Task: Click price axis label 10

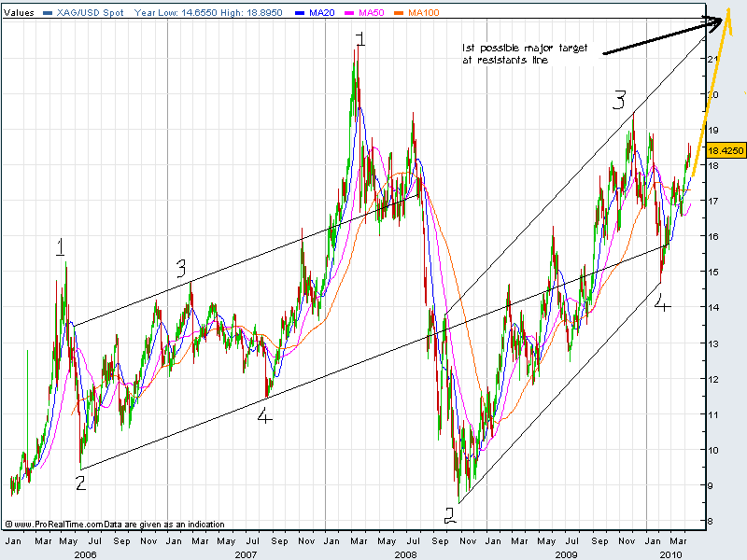Action: (x=713, y=450)
